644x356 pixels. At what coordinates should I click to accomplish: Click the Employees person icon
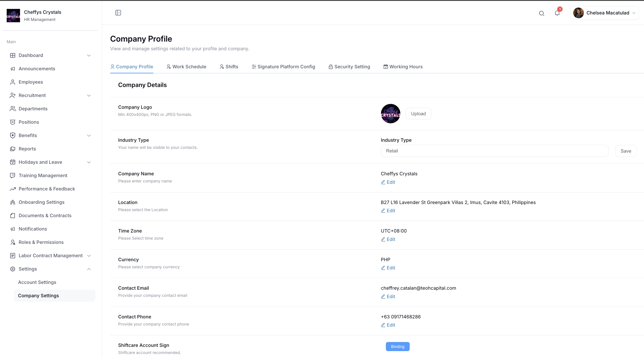point(13,82)
